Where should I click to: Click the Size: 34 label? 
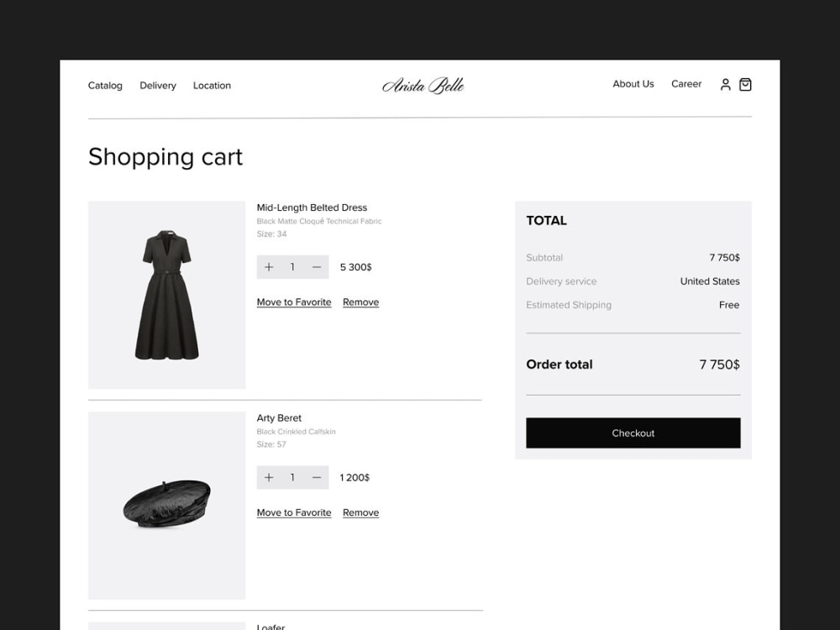click(271, 234)
